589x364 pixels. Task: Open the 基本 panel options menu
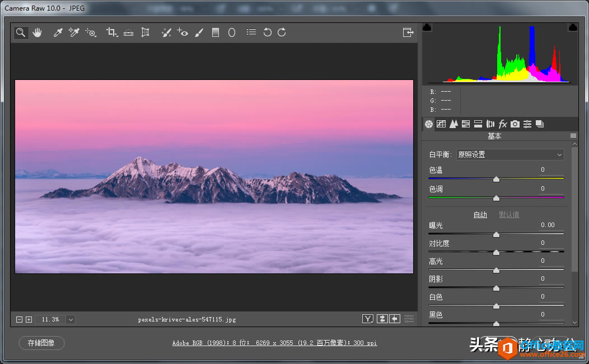coord(573,136)
